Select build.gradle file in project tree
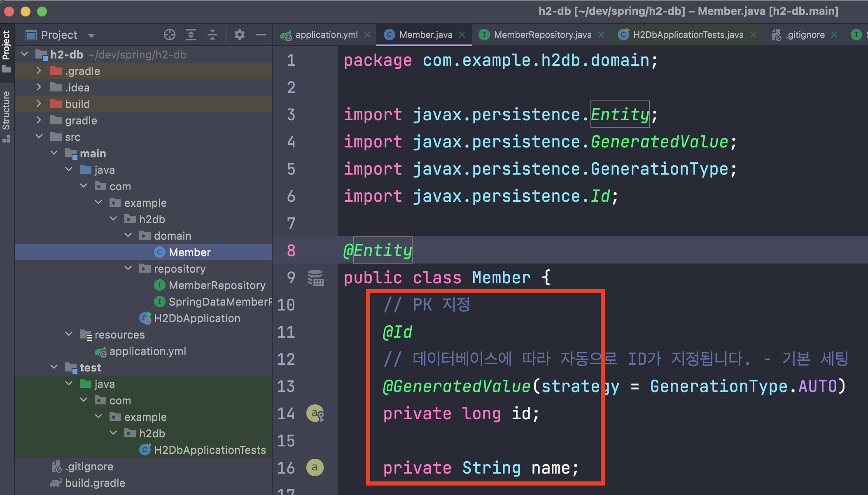The width and height of the screenshot is (868, 495). [143, 483]
